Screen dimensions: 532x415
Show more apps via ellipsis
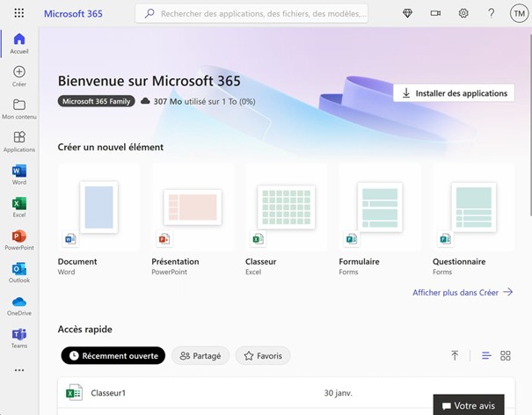pyautogui.click(x=19, y=370)
